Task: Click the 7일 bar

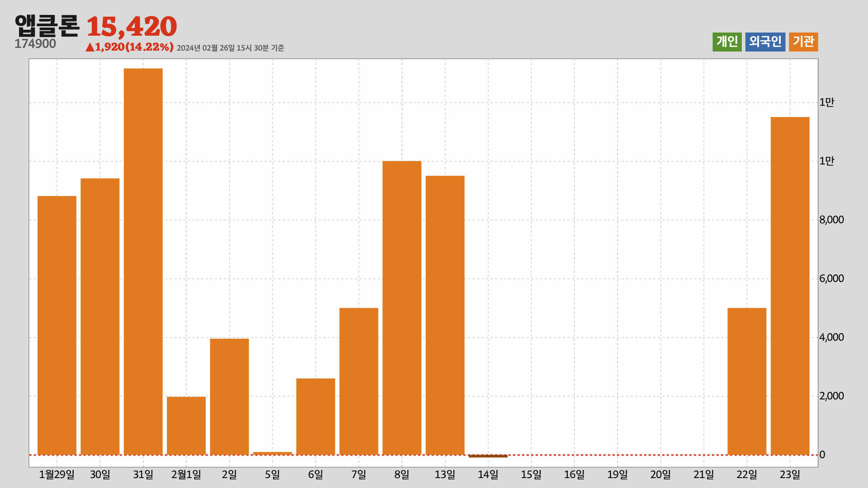Action: click(x=359, y=381)
